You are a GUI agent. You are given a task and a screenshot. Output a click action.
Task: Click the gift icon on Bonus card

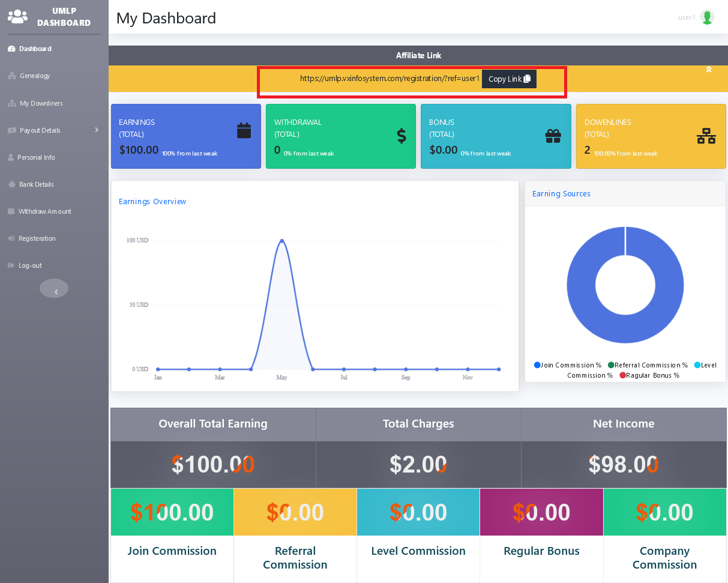point(553,136)
